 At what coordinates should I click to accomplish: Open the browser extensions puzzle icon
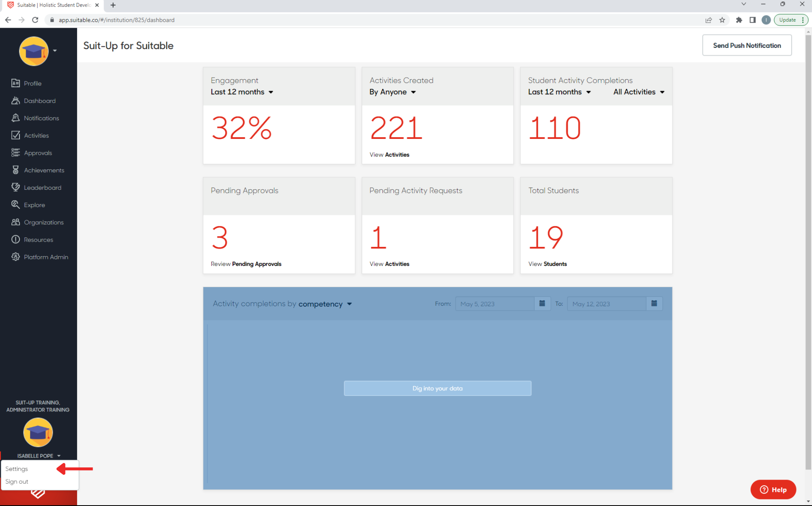739,20
